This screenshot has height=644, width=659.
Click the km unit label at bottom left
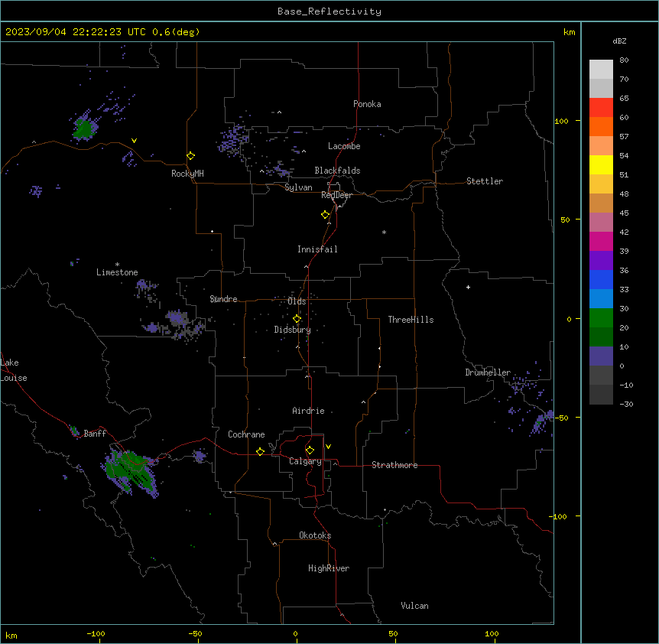[x=11, y=635]
